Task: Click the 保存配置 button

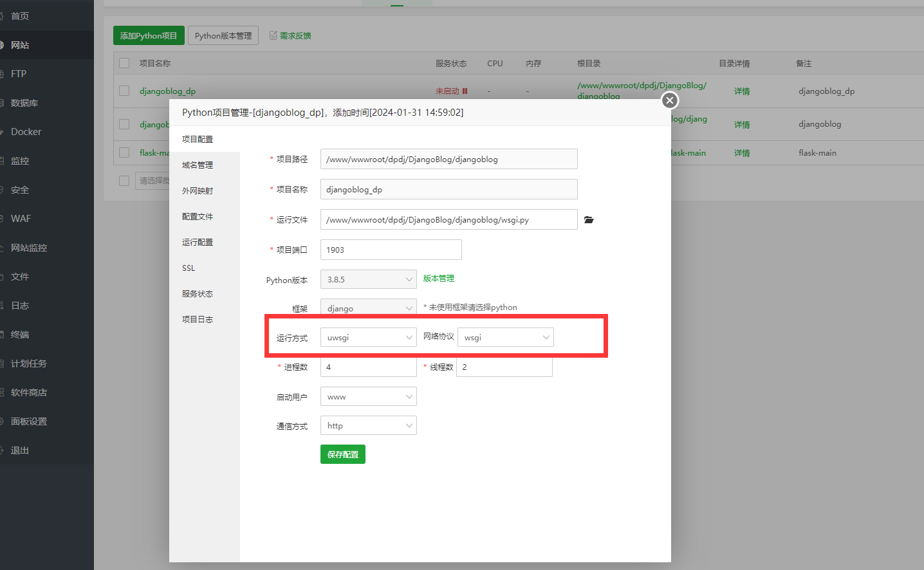Action: pyautogui.click(x=343, y=454)
